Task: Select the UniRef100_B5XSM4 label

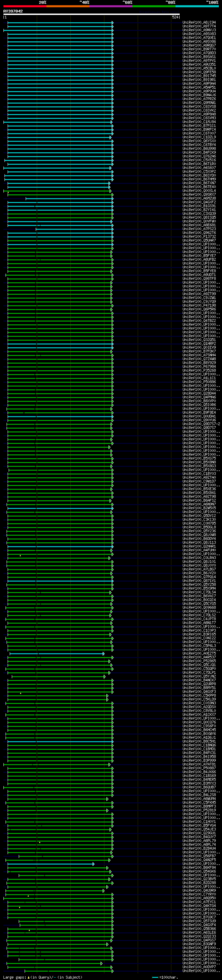Action: 199,589
